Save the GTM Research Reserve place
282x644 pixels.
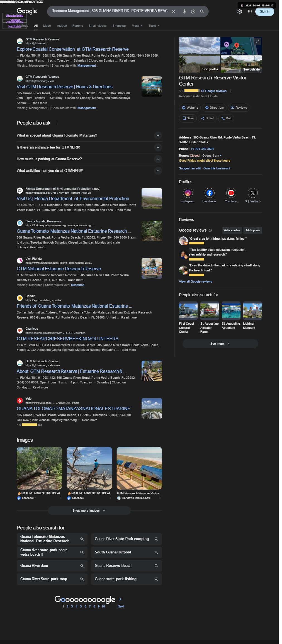188,118
